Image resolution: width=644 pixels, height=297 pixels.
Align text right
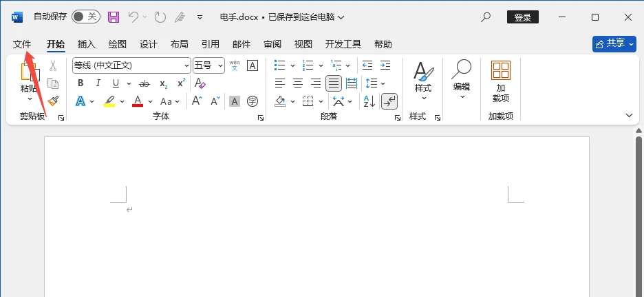tap(316, 83)
